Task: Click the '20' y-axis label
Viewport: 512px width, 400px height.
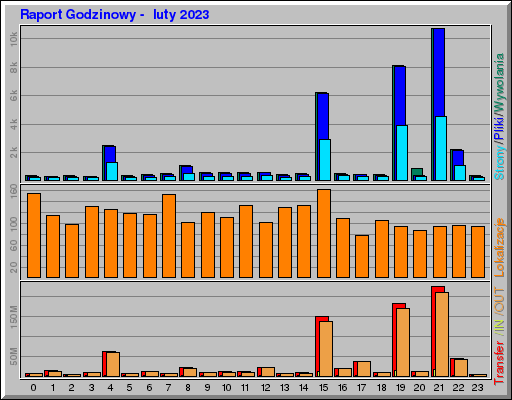Action: [x=14, y=267]
